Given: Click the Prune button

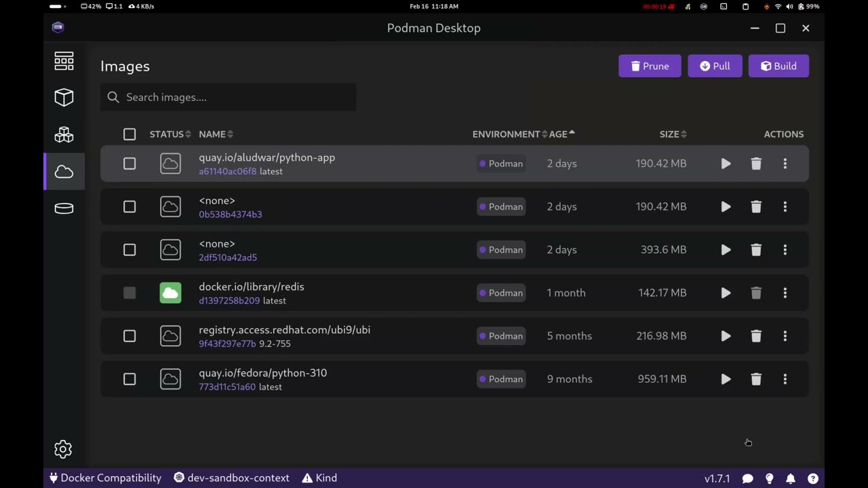Looking at the screenshot, I should coord(650,66).
